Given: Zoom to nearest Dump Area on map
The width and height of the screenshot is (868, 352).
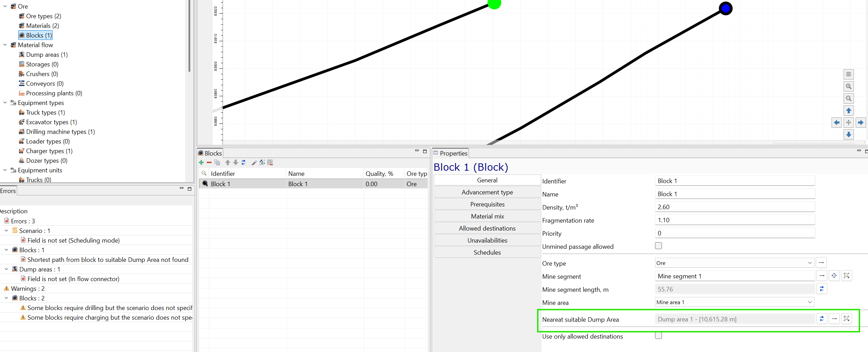Looking at the screenshot, I should point(847,319).
